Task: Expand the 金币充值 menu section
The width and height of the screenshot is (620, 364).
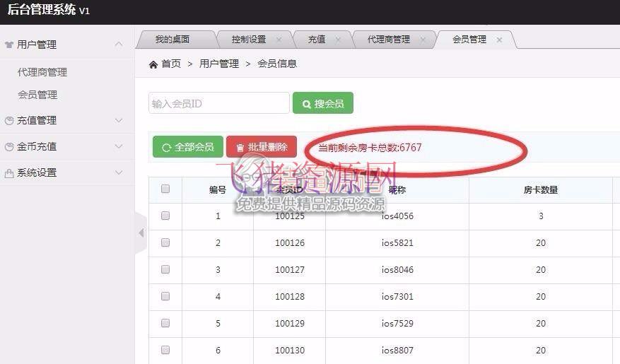Action: [x=119, y=146]
